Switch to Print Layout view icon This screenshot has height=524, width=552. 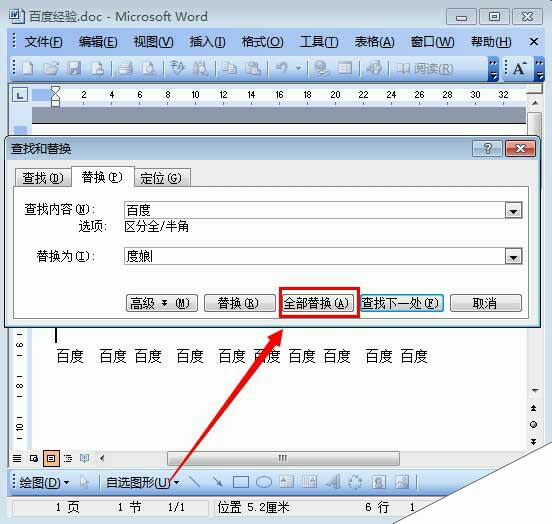tap(51, 458)
